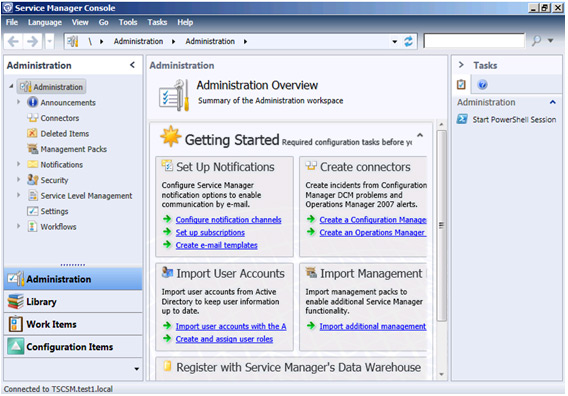Click the Settings checkbox icon in tree
Screen dimensions: 568x396
(32, 211)
